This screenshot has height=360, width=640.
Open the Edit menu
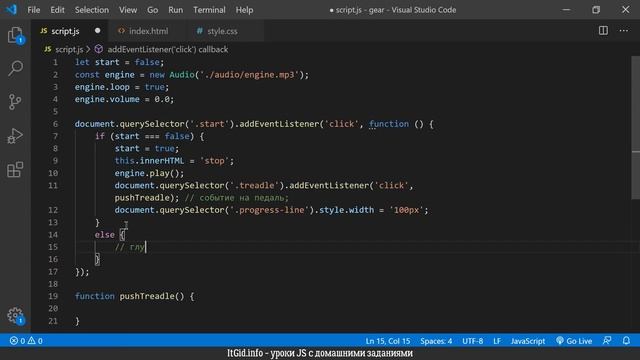tap(57, 10)
